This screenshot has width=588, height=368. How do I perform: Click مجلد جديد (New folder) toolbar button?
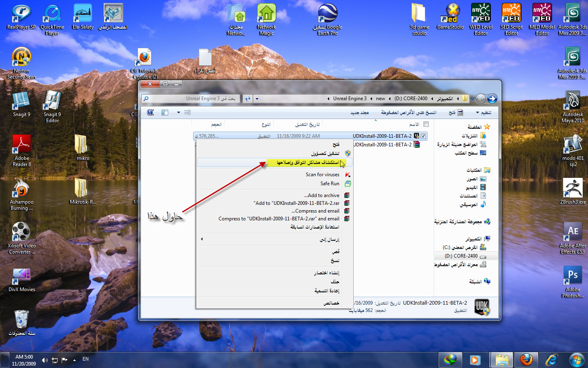point(359,112)
